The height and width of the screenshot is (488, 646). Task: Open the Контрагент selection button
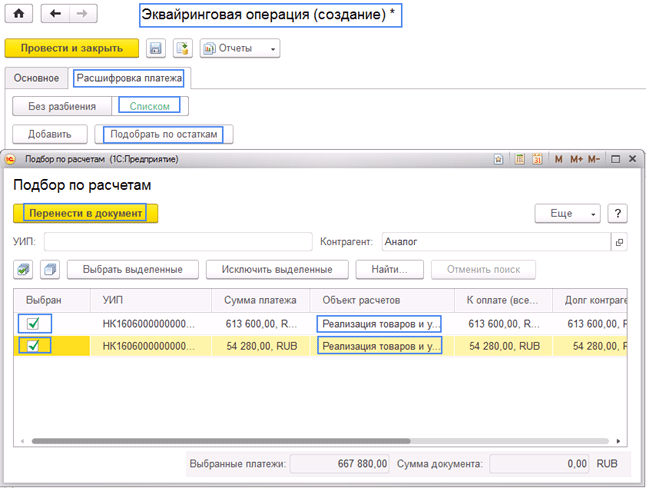pyautogui.click(x=619, y=242)
